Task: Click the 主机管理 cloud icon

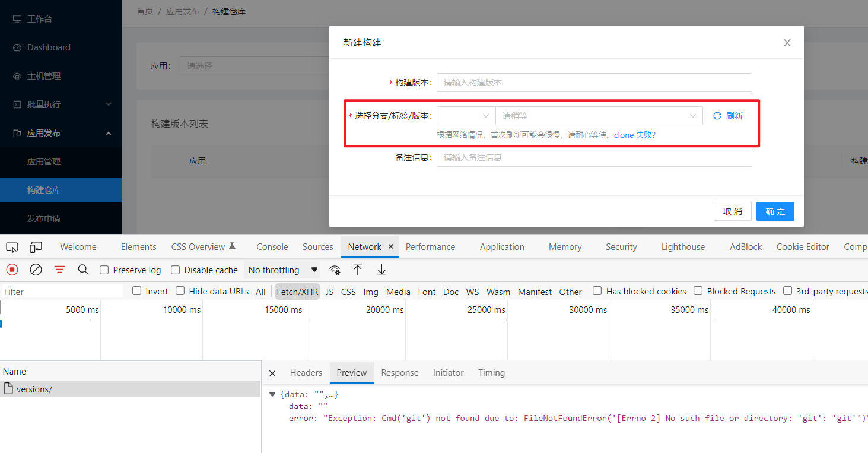Action: click(17, 76)
